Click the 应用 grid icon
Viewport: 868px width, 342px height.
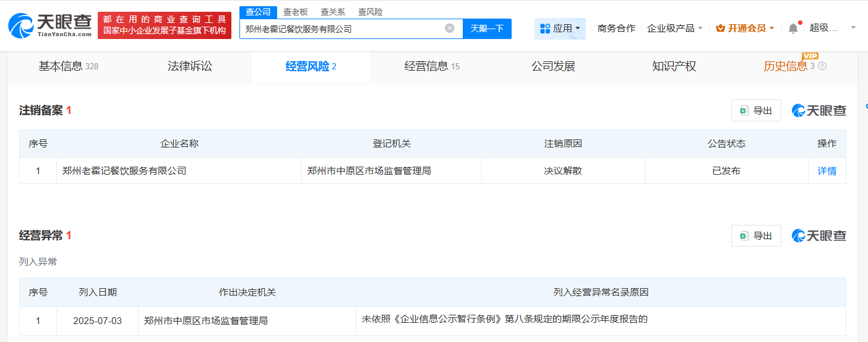pos(545,28)
